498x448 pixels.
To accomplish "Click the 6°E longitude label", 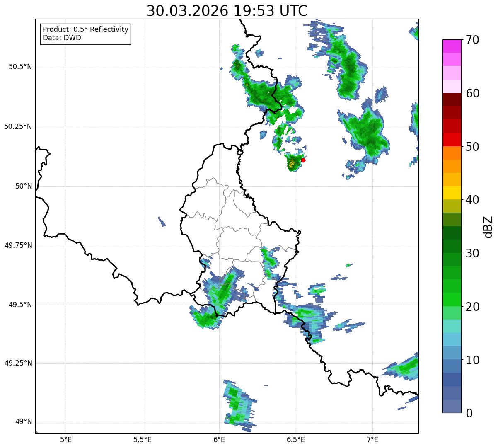I will click(219, 439).
